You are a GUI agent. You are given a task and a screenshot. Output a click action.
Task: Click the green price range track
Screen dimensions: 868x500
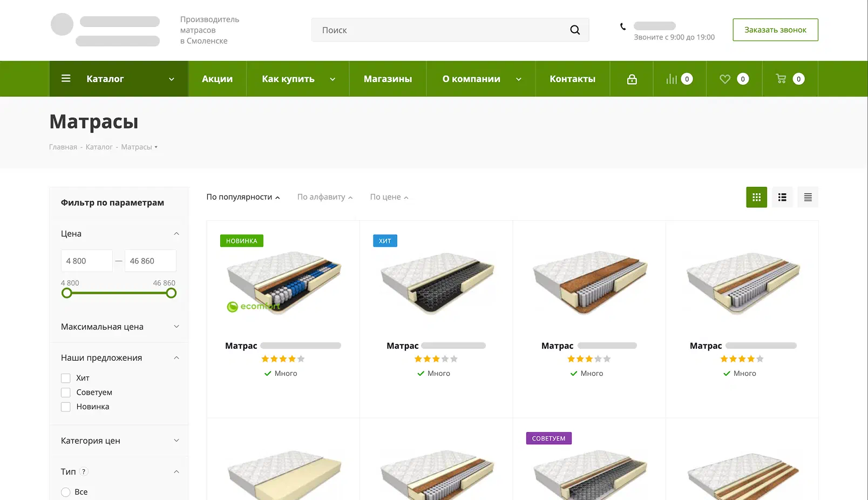click(119, 293)
